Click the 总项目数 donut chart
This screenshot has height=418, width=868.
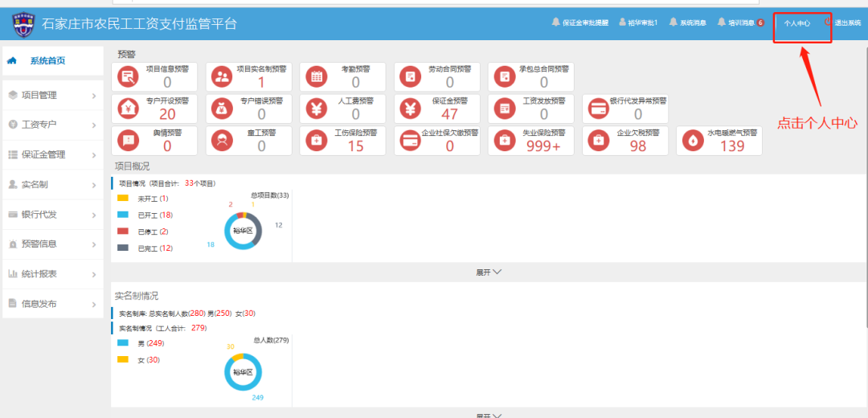point(243,231)
